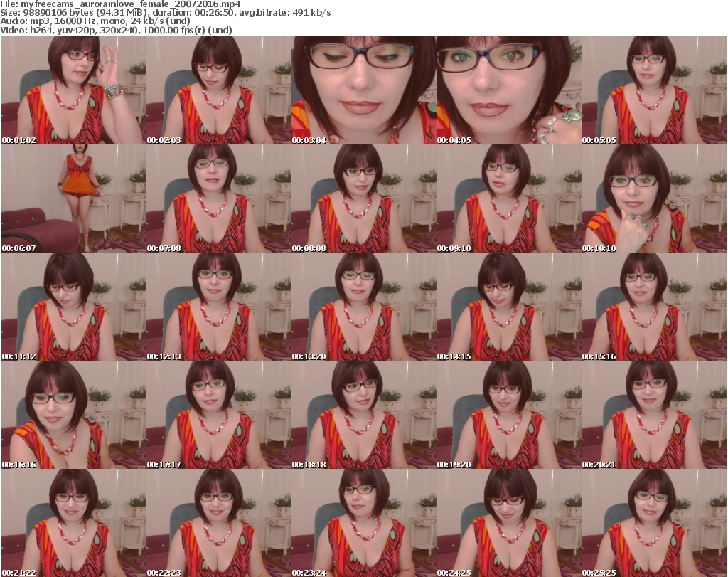Open the close-up frame at 00:04:05
The height and width of the screenshot is (577, 728).
[509, 90]
